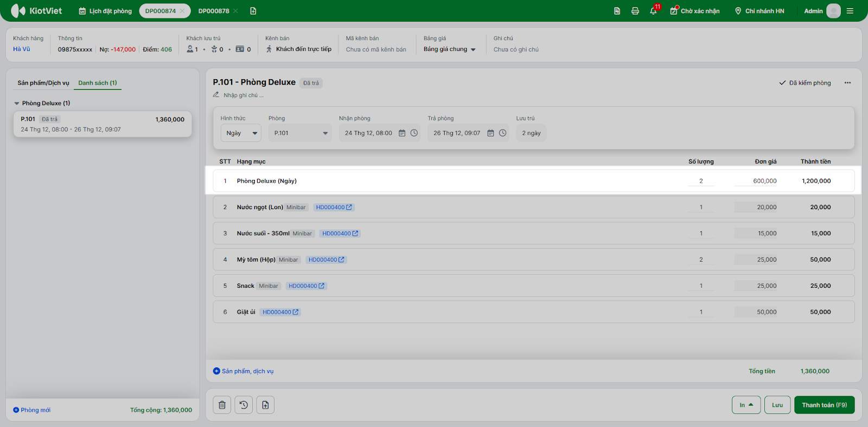Open the check-out time clock icon
This screenshot has width=868, height=427.
[503, 133]
